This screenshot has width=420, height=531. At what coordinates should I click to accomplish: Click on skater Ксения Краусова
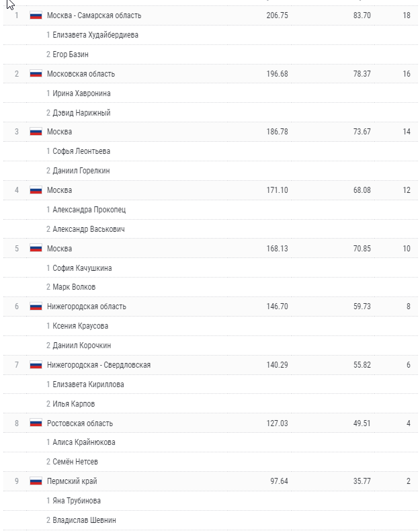click(80, 326)
